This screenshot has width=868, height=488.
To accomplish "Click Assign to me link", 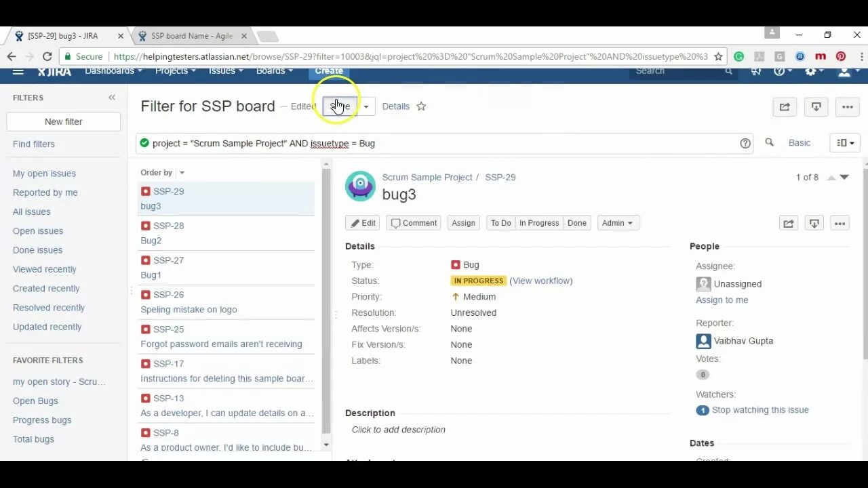I will click(x=722, y=300).
